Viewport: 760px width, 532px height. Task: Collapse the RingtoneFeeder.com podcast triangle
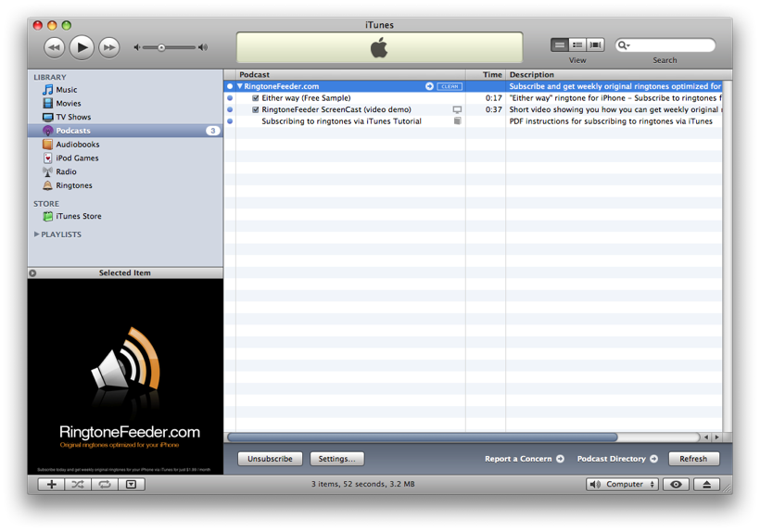click(x=239, y=86)
